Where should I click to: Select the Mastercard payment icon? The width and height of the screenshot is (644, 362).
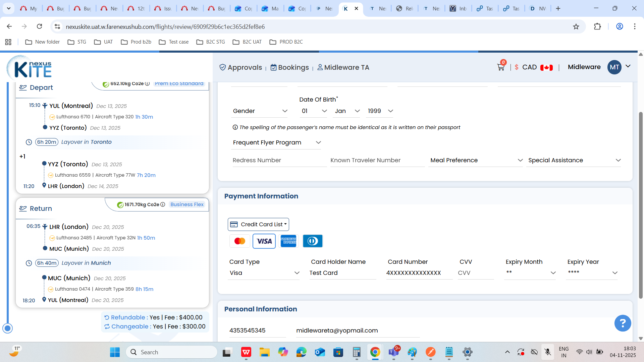pos(239,241)
